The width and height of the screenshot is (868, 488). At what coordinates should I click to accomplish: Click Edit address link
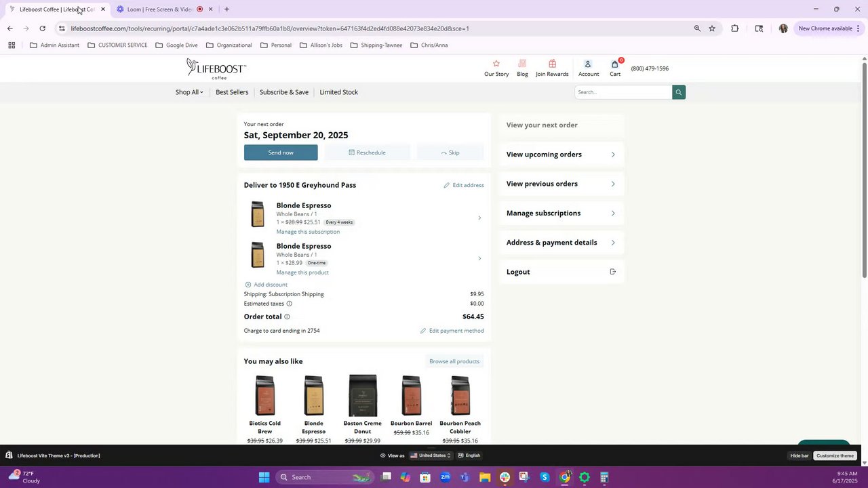tap(464, 185)
